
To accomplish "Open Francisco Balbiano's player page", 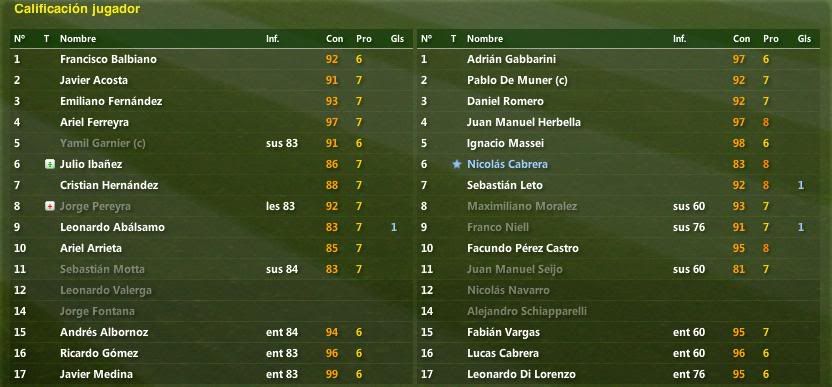I will click(x=108, y=59).
